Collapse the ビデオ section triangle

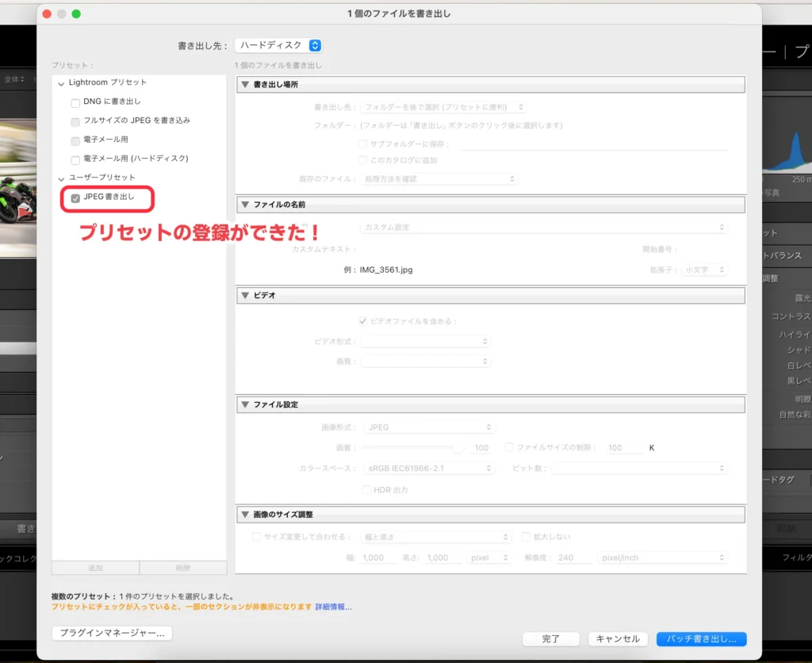tap(245, 295)
